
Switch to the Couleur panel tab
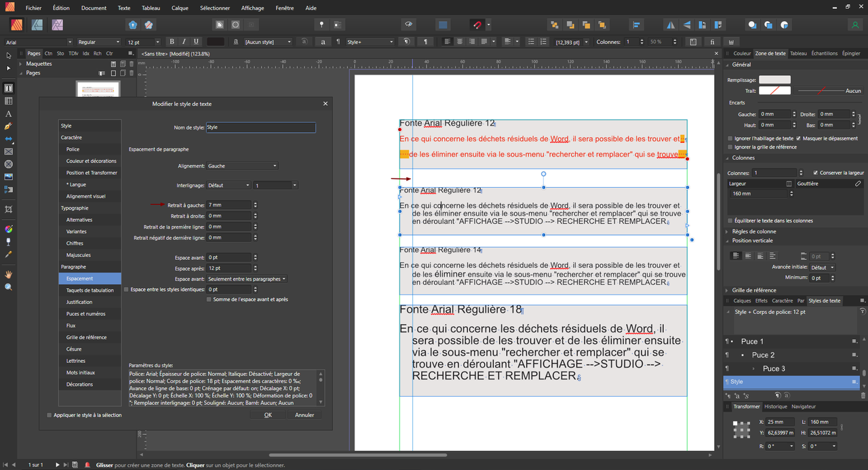(742, 54)
